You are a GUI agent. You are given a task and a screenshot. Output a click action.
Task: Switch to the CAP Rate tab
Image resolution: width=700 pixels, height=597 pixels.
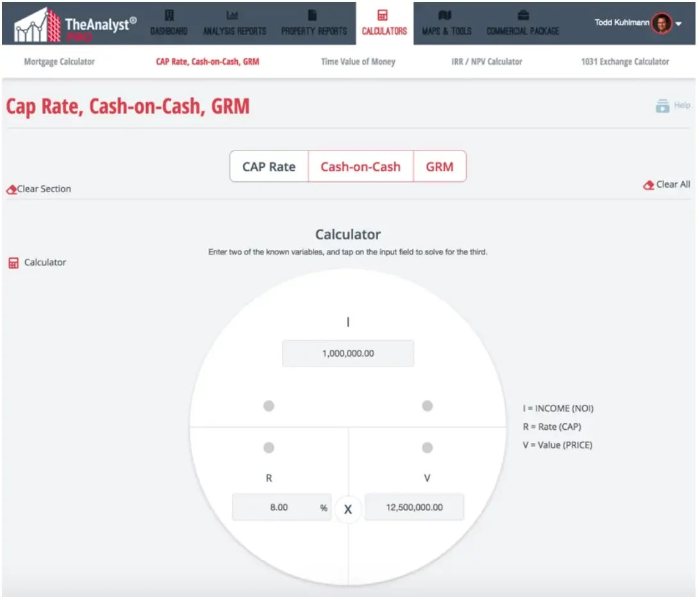click(x=269, y=166)
